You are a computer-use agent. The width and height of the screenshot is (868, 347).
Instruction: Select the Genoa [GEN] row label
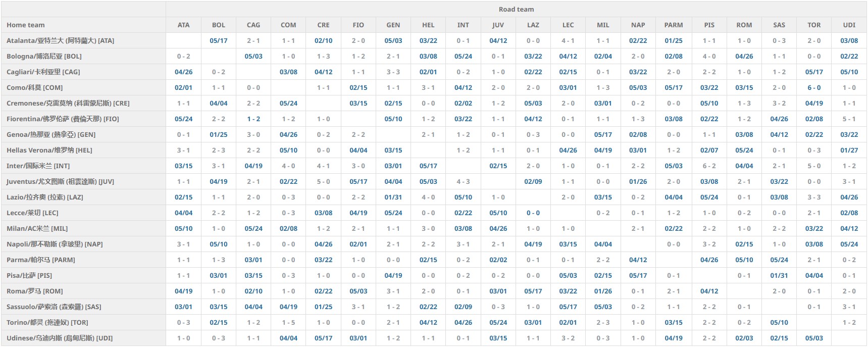point(51,134)
